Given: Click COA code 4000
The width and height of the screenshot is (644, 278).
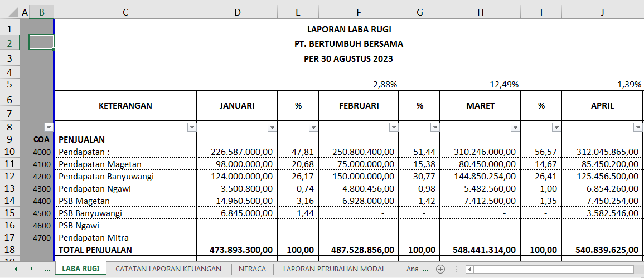Looking at the screenshot, I should (x=41, y=152).
